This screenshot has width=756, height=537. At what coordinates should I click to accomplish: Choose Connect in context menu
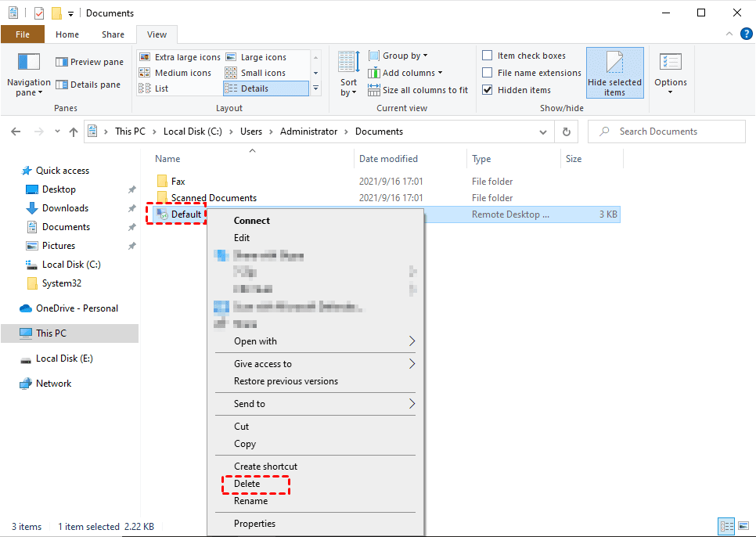(x=252, y=221)
